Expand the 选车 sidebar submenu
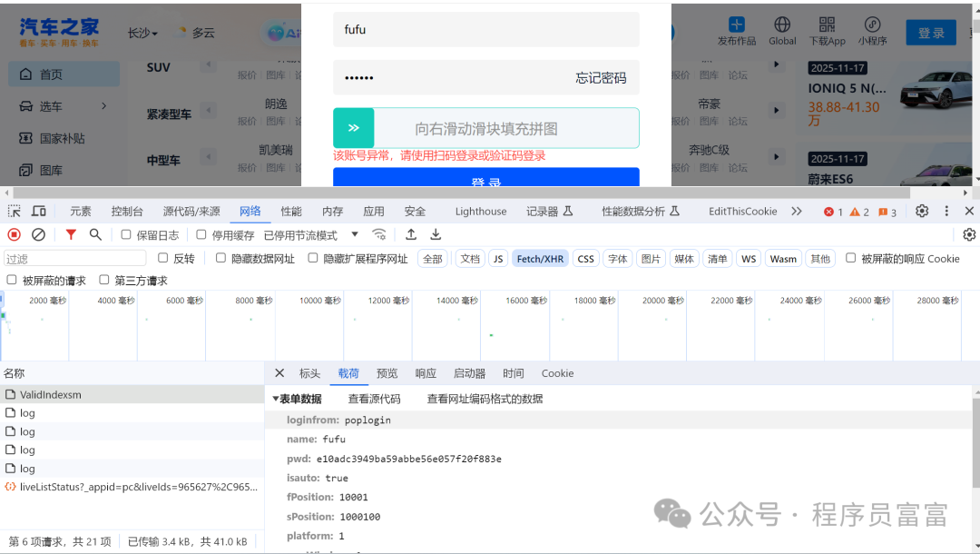Viewport: 980px width, 554px height. pyautogui.click(x=103, y=106)
